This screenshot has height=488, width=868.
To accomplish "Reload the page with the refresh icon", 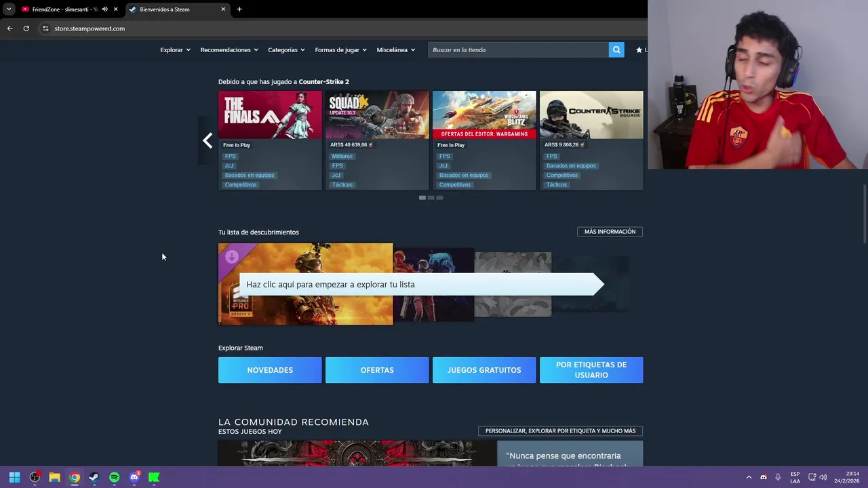I will tap(26, 28).
